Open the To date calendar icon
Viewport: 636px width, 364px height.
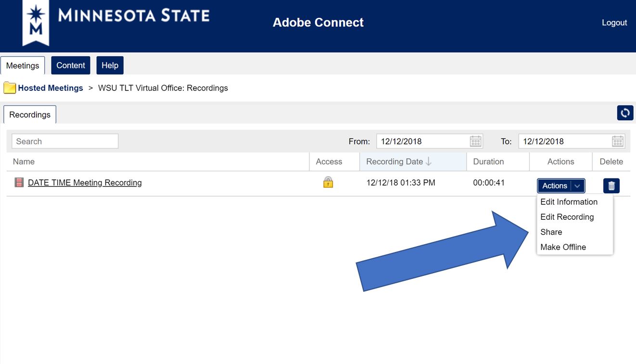click(618, 141)
